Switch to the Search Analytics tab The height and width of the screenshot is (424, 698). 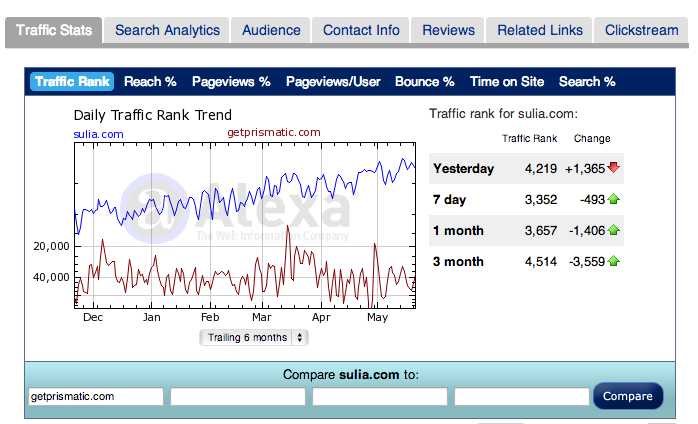coord(167,30)
